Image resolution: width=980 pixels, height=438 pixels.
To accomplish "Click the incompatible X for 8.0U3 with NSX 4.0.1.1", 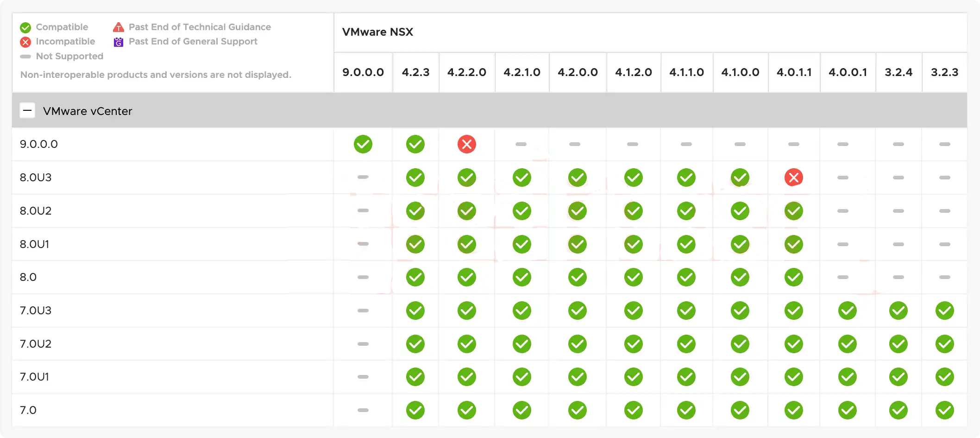I will (x=794, y=177).
